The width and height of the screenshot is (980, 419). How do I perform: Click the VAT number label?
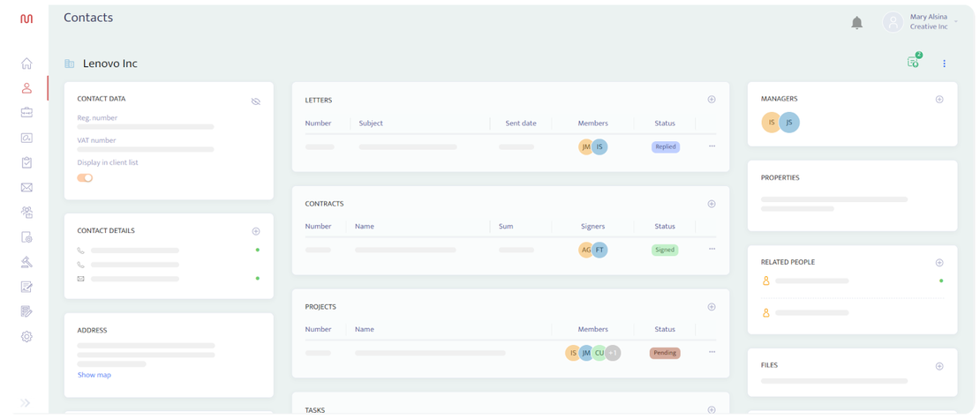coord(96,140)
